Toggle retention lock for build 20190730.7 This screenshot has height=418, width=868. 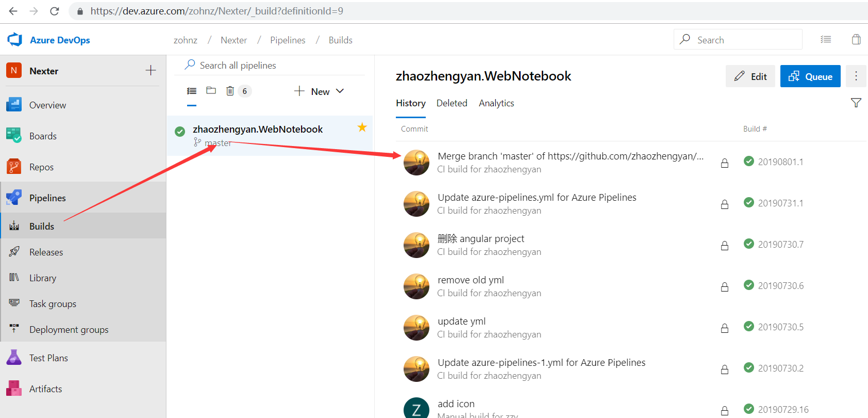pos(725,246)
